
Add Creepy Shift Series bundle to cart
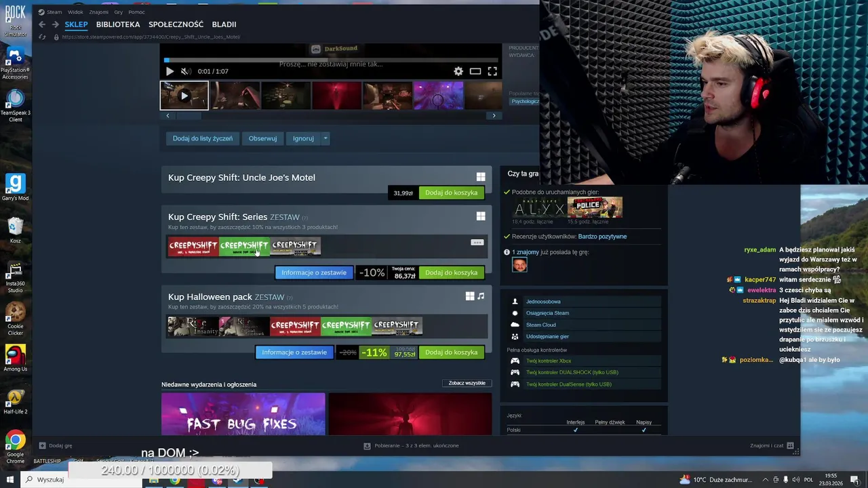(x=451, y=272)
